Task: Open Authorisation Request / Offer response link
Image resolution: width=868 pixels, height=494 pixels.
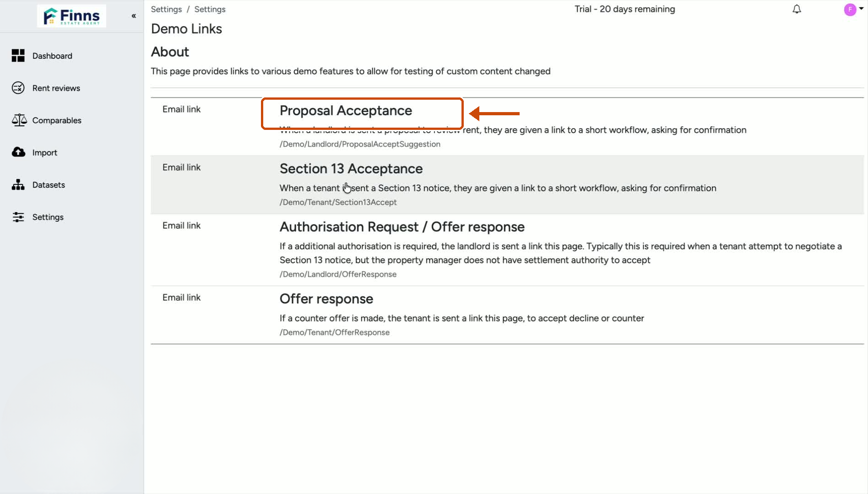Action: [x=402, y=227]
